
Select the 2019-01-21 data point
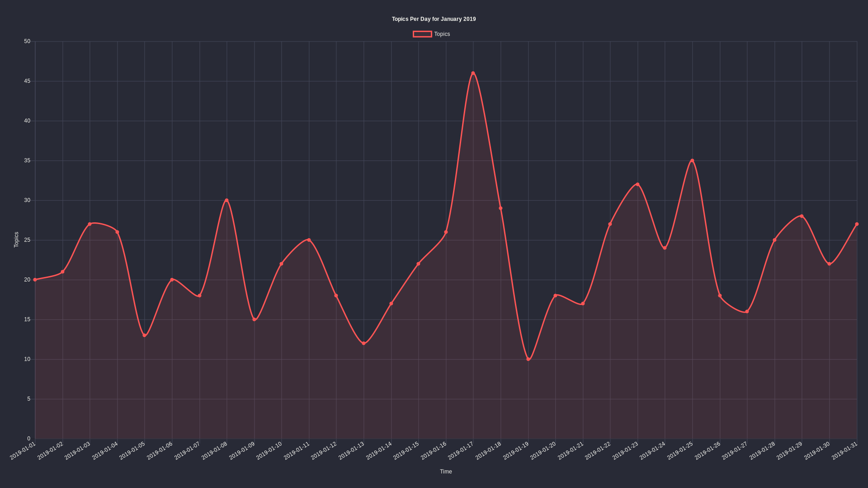[x=583, y=304]
